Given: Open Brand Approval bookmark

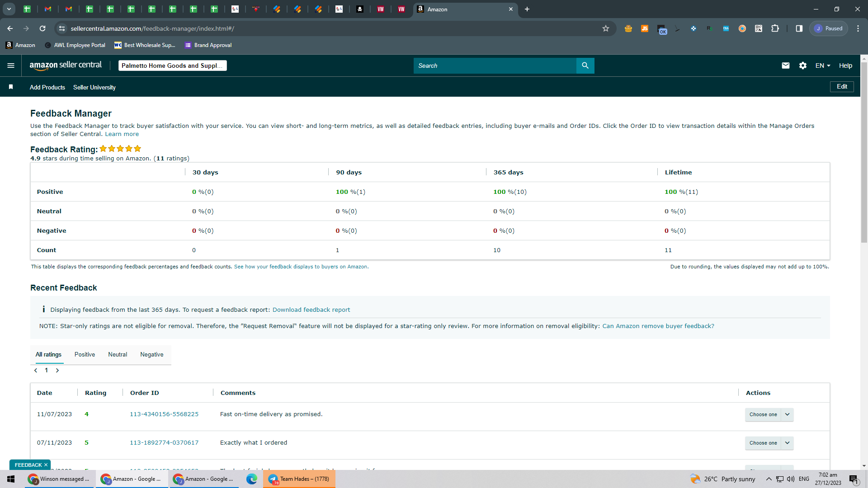Looking at the screenshot, I should (208, 45).
